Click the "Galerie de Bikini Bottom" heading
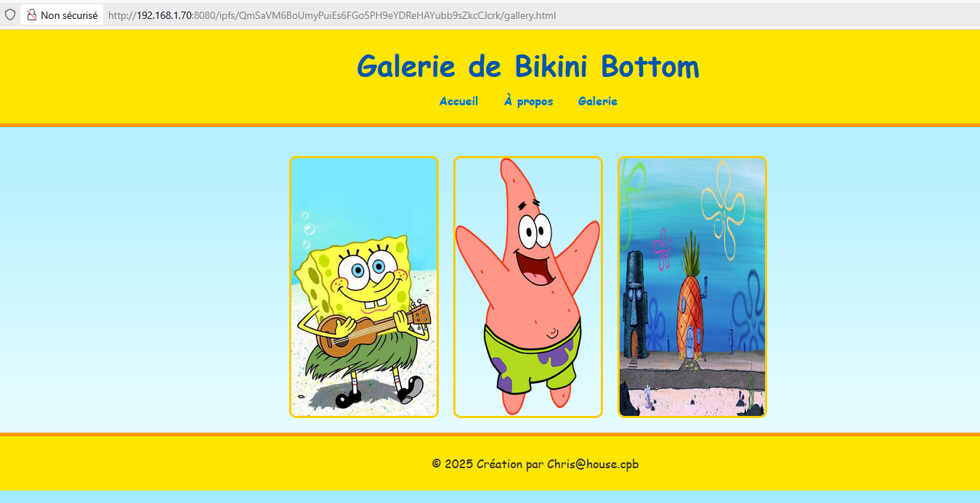The height and width of the screenshot is (503, 980). [x=527, y=67]
